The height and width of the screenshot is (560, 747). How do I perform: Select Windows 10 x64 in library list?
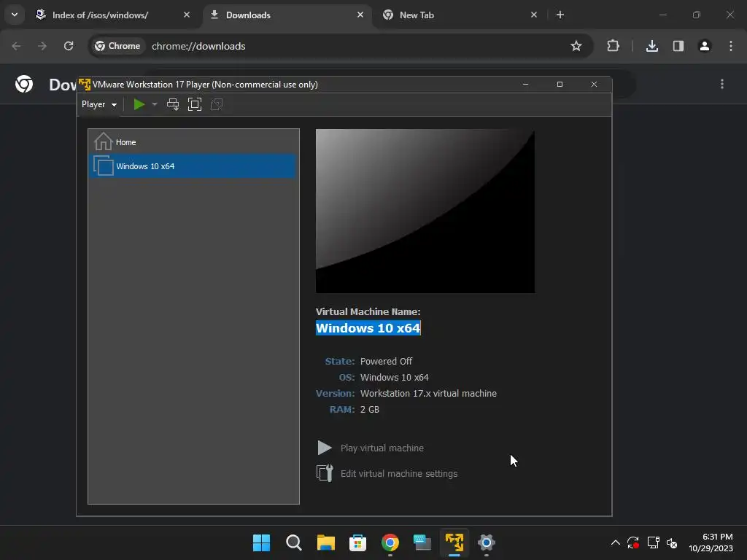(193, 166)
